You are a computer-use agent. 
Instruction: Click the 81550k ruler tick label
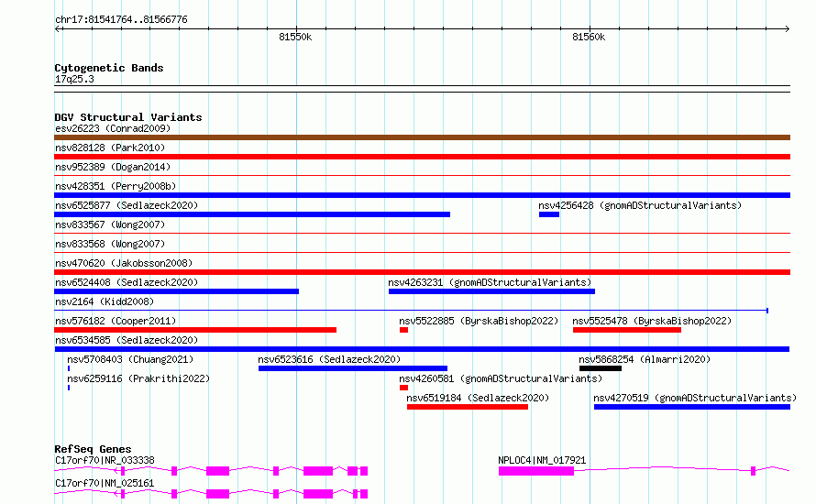tap(295, 37)
